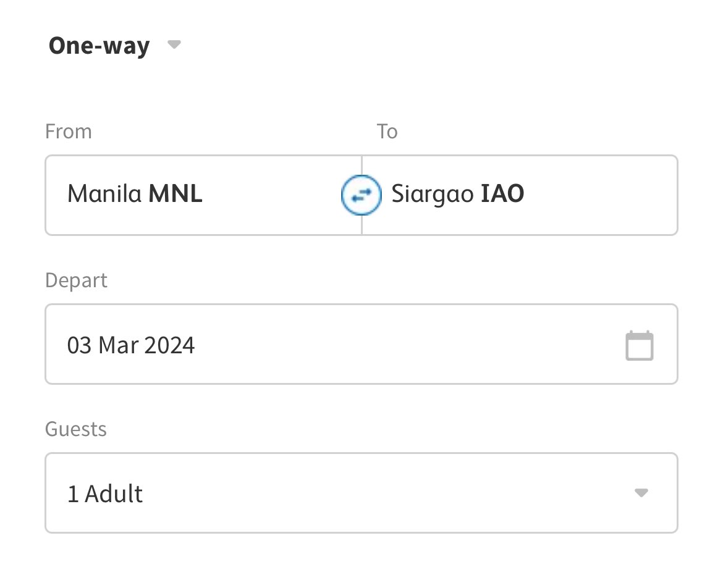Swap the origin and destination airports
This screenshot has height=588, width=723.
(x=361, y=195)
